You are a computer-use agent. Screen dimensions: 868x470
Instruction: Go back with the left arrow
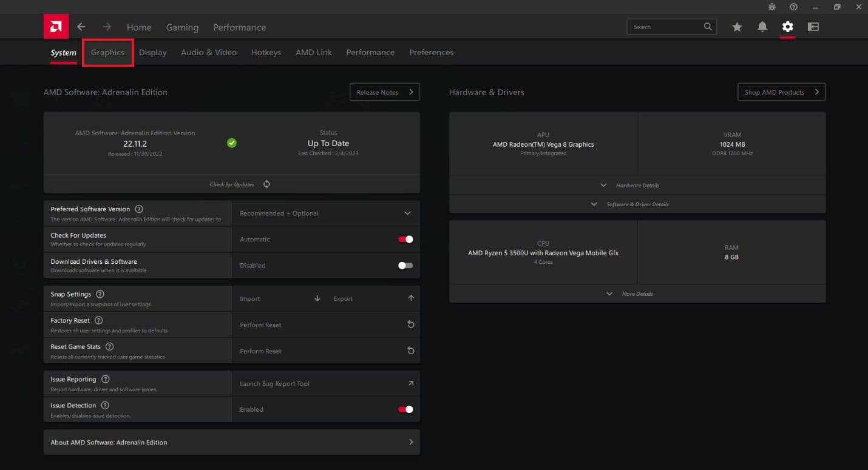81,27
